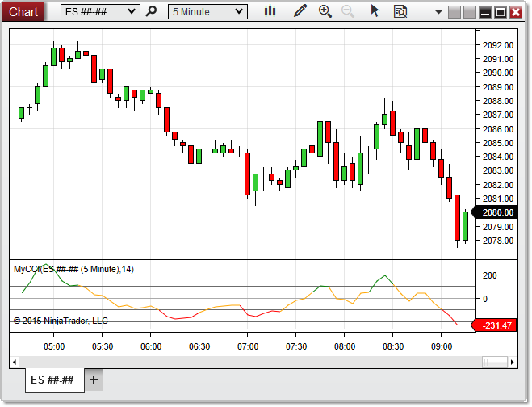This screenshot has height=407, width=532.
Task: Click the 2080.00 current price marker
Action: click(x=497, y=212)
